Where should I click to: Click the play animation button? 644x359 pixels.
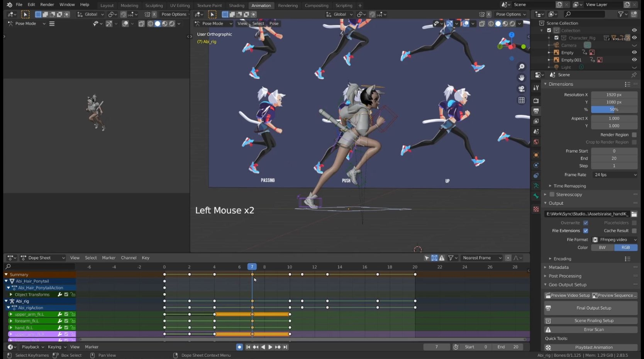click(270, 347)
